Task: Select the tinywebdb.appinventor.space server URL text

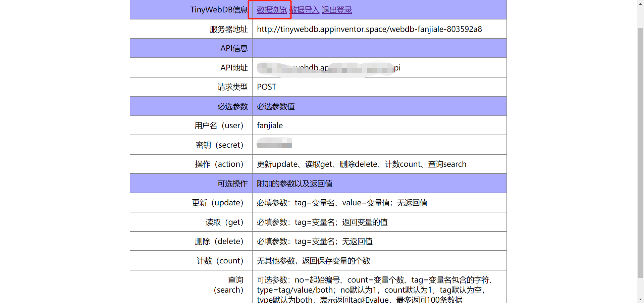Action: (369, 29)
